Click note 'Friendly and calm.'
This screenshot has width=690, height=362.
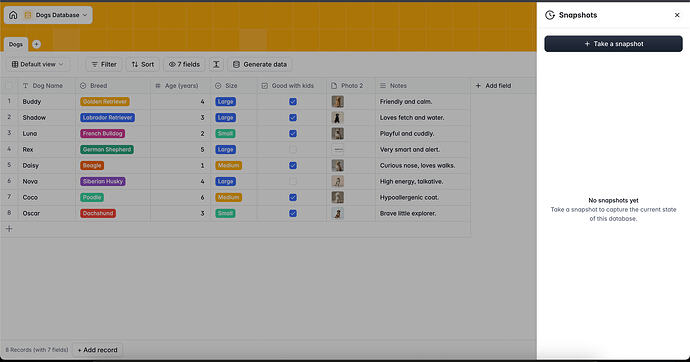(x=406, y=102)
